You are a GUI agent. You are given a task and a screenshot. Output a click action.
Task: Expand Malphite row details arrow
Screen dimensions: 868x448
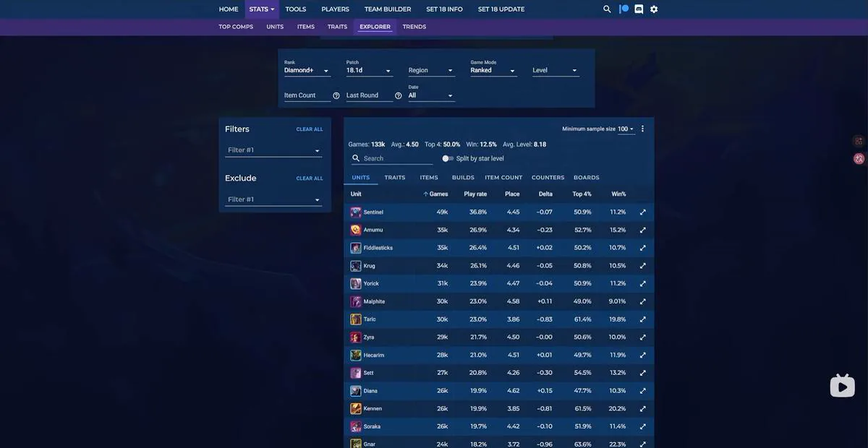coord(642,301)
